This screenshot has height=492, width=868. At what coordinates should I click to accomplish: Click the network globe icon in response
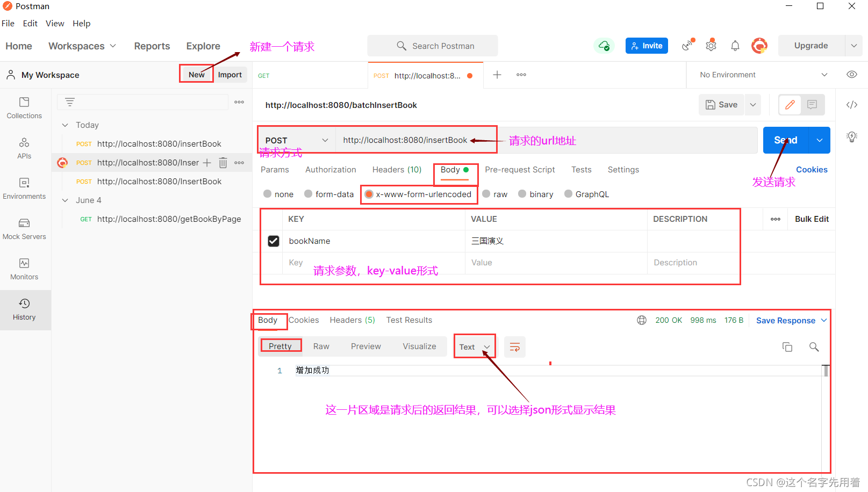click(x=642, y=320)
